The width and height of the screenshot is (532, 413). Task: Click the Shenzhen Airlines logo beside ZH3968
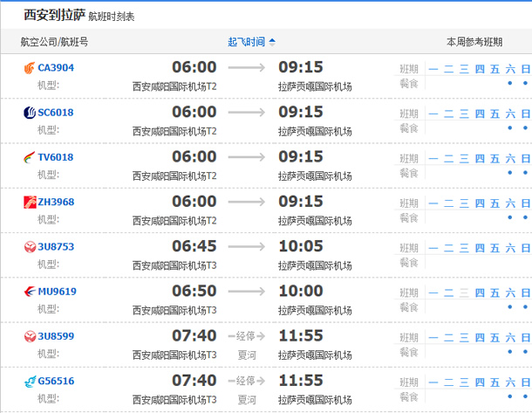(30, 202)
